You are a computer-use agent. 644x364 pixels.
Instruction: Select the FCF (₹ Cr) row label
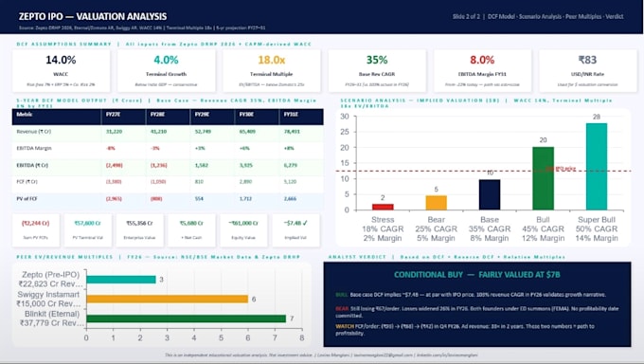27,181
